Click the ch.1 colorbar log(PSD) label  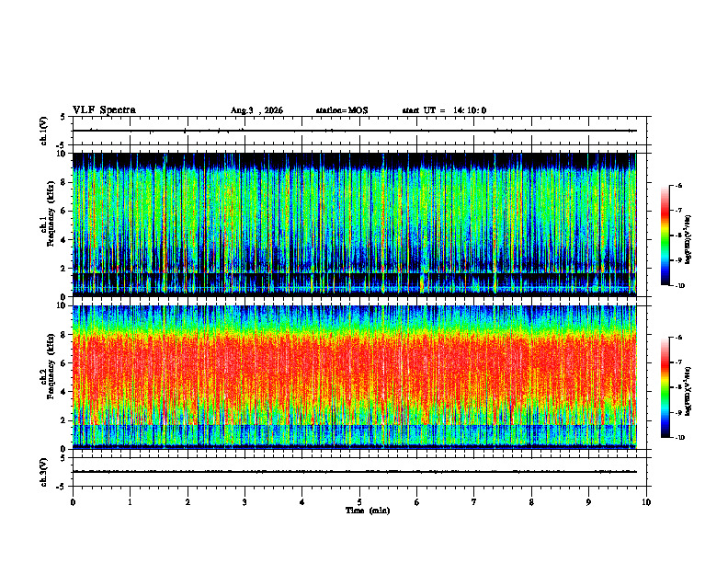click(x=688, y=240)
